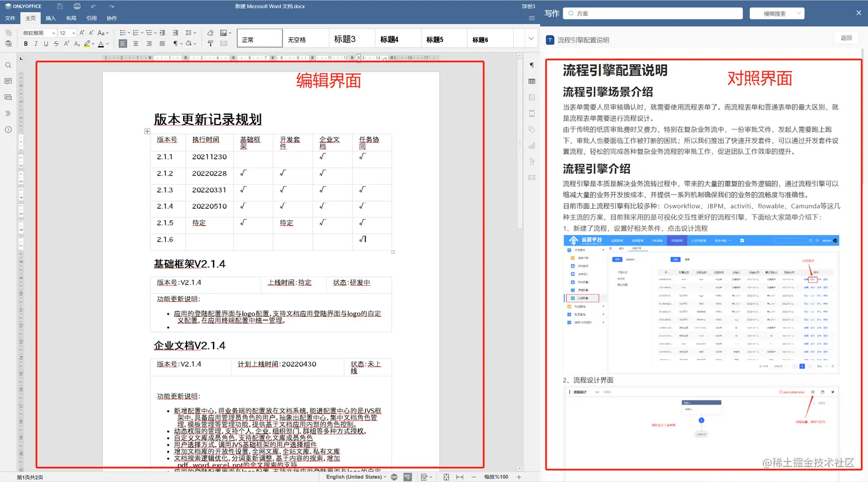Toggle left paragraph alignment

[123, 44]
